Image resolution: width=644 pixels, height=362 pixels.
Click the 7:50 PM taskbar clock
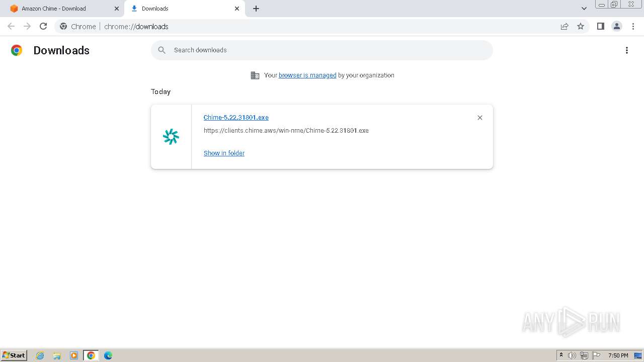[618, 355]
